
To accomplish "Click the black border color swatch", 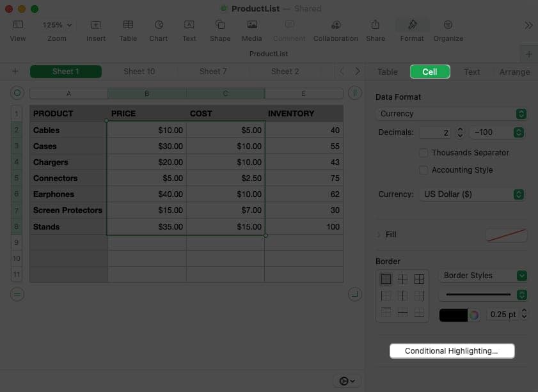I will tap(454, 315).
